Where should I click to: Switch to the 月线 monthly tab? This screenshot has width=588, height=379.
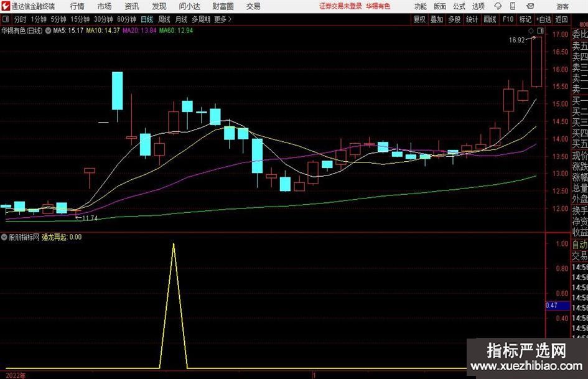[182, 19]
